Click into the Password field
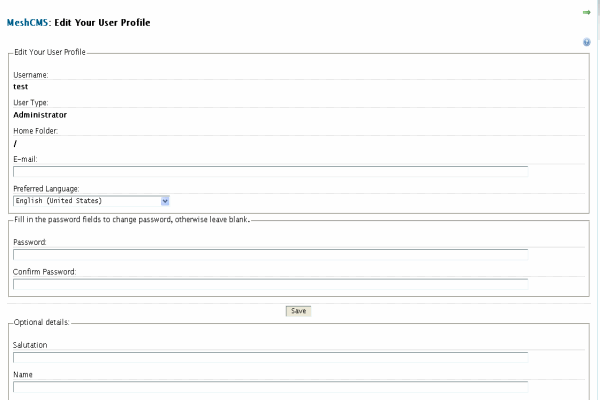Screen dimensions: 600x400 [x=271, y=255]
